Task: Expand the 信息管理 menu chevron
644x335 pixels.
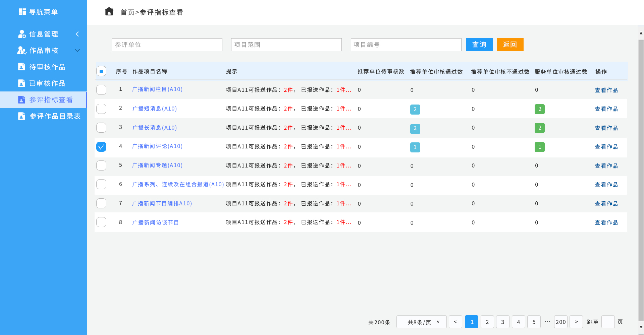Action: point(77,34)
